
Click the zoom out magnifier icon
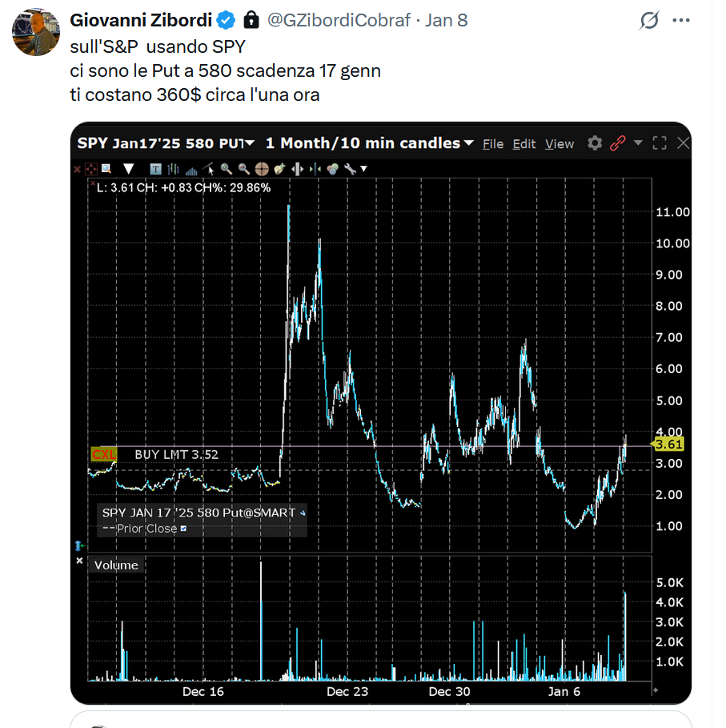click(x=244, y=169)
